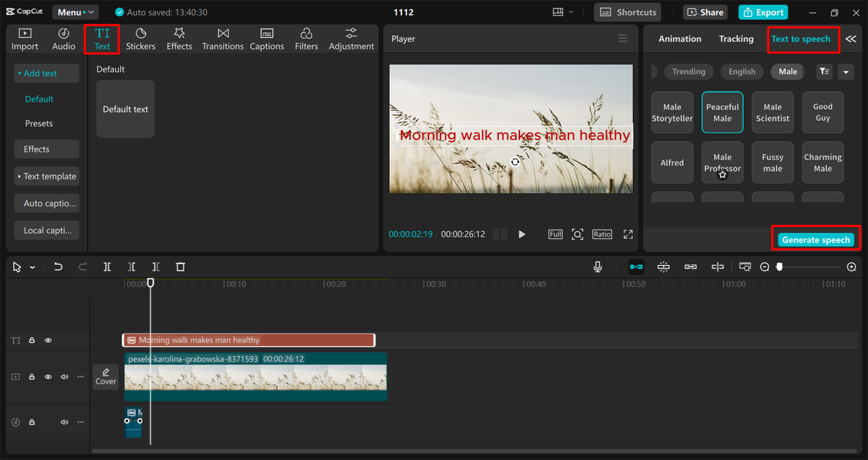Screen dimensions: 868x460
Task: Click the Undo arrow in timeline toolbar
Action: [58, 267]
